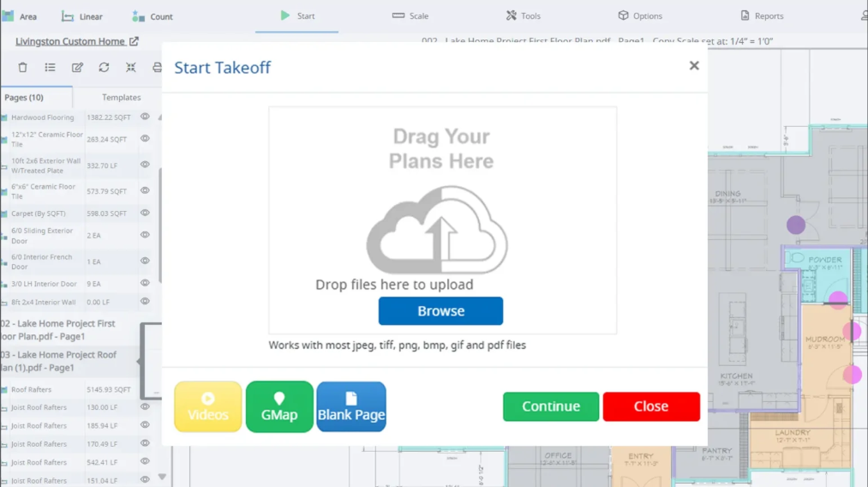Open the list view icon in sidebar toolbar
The image size is (868, 487).
point(50,68)
